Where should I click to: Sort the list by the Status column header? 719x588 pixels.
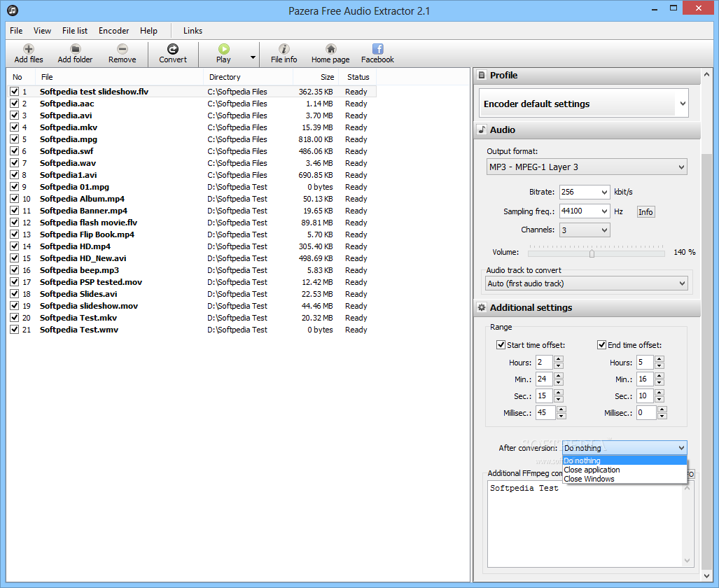coord(358,77)
